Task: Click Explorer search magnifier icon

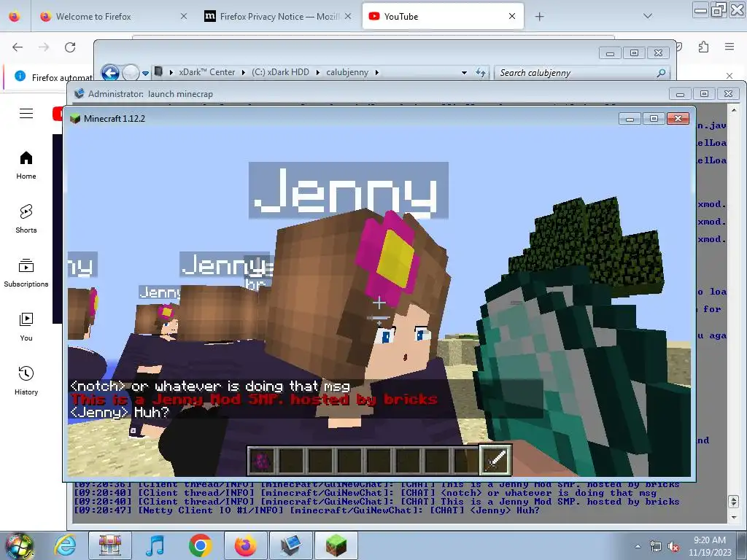Action: 661,73
